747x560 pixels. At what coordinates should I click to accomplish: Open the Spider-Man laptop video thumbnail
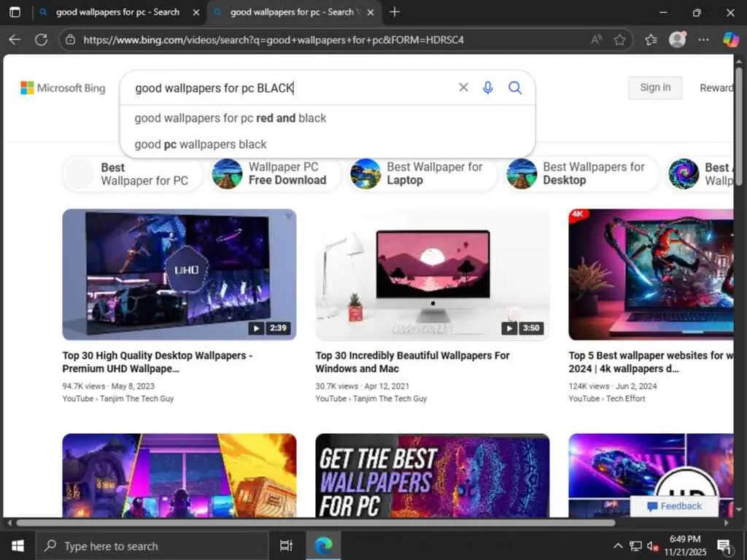pyautogui.click(x=651, y=274)
